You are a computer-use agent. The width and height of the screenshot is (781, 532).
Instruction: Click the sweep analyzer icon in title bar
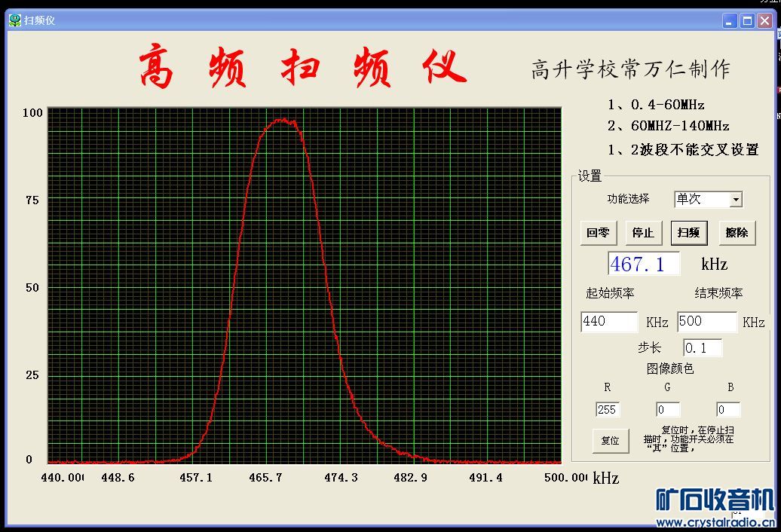pyautogui.click(x=14, y=20)
